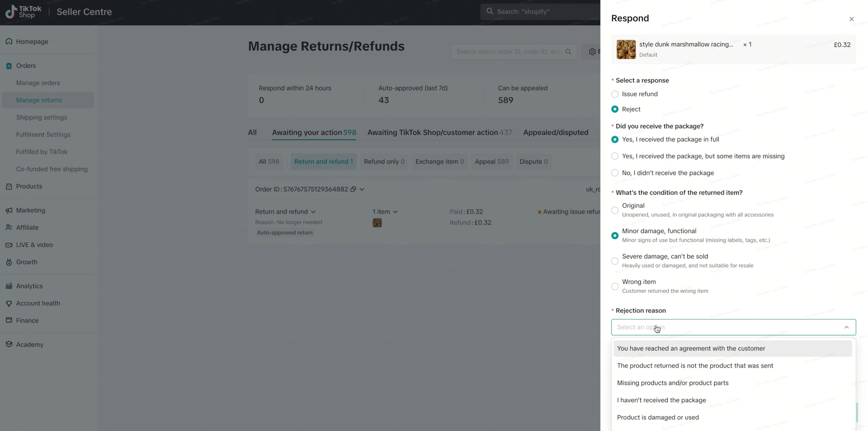Click the search magnifier in returns search box
Screen dimensions: 868x431
pyautogui.click(x=568, y=52)
